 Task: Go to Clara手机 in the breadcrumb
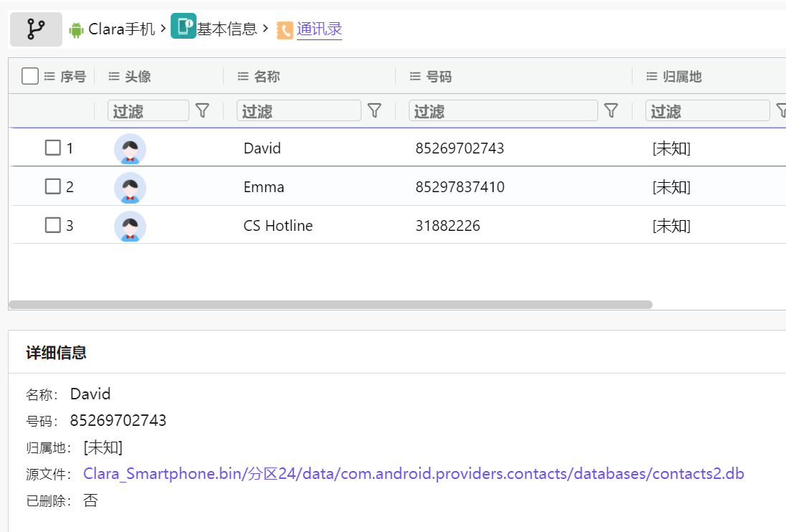click(121, 29)
